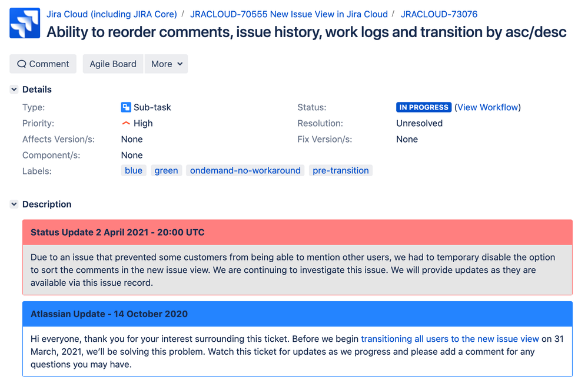Screen dimensions: 588x386
Task: Click the Sub-task type text
Action: 152,107
